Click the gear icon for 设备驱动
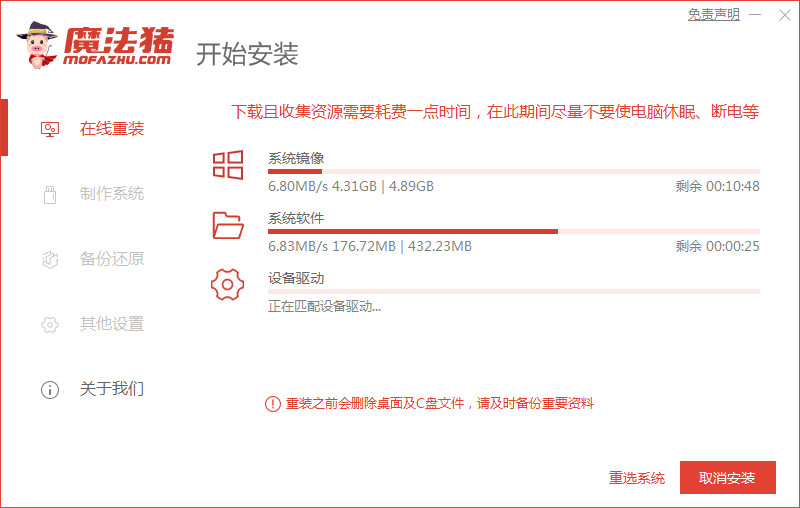This screenshot has height=508, width=800. [x=228, y=285]
